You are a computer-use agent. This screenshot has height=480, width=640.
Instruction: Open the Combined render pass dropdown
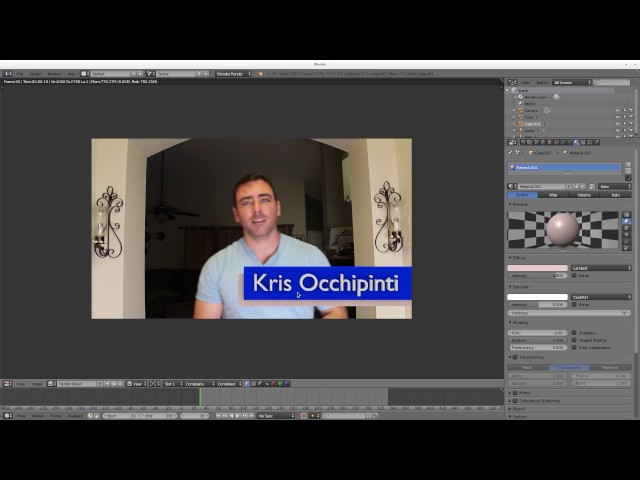click(229, 384)
